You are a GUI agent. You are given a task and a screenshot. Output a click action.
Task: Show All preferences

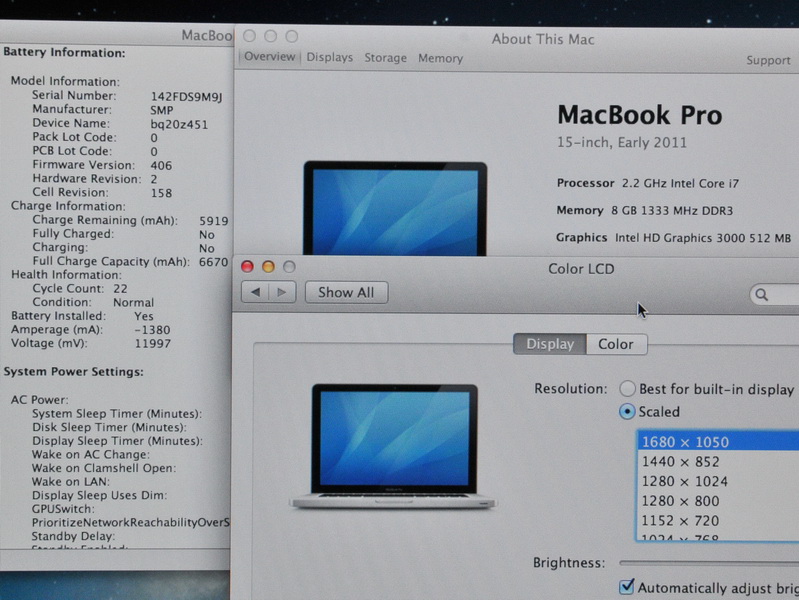347,293
